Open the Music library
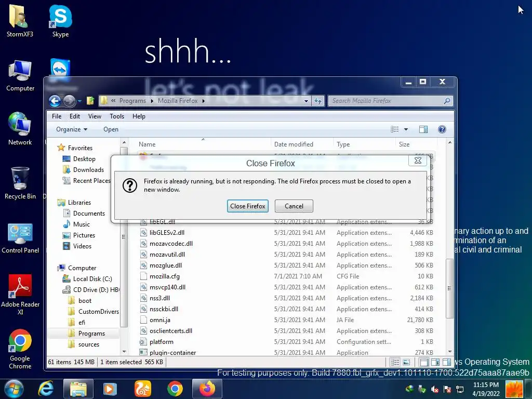The height and width of the screenshot is (399, 532). [82, 224]
